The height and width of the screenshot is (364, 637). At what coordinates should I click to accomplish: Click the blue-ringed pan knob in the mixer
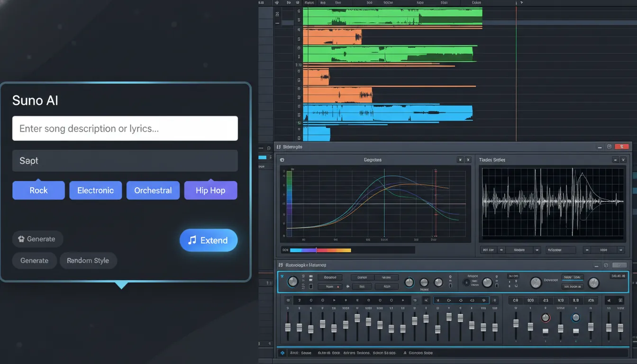[x=576, y=318]
